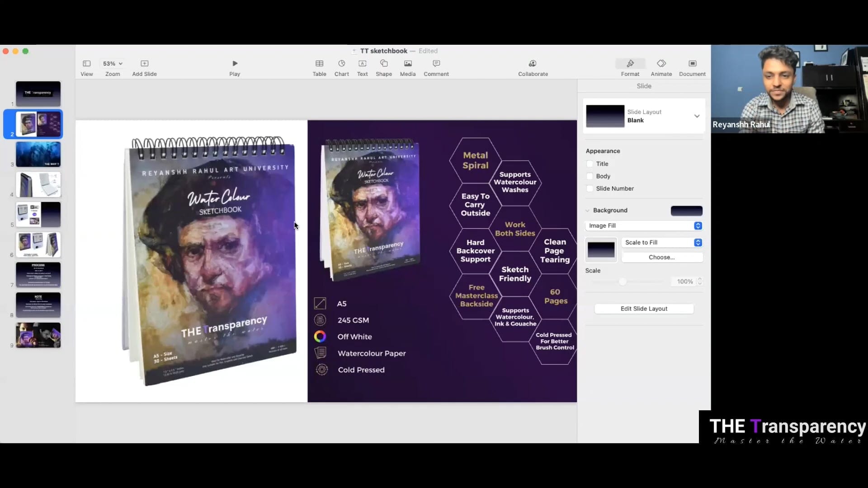The height and width of the screenshot is (488, 868).
Task: Open the Shape picker icon
Action: 384,64
